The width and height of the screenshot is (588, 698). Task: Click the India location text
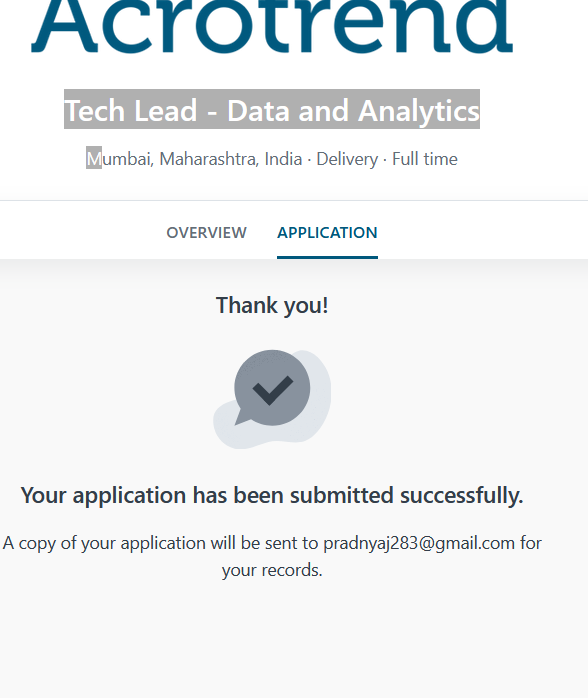pos(283,159)
